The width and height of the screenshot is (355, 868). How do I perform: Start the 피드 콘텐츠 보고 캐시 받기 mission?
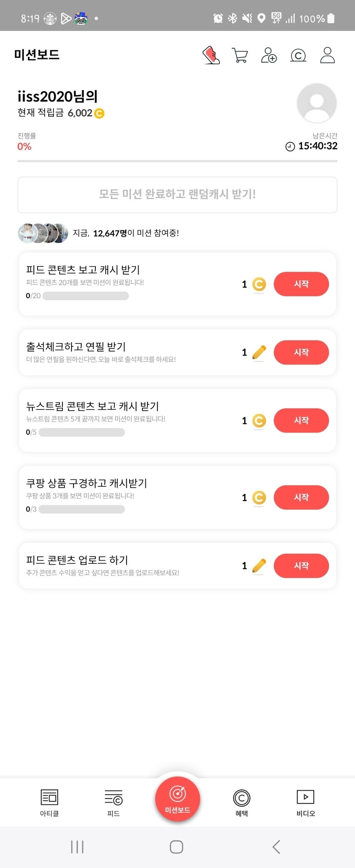pos(301,284)
